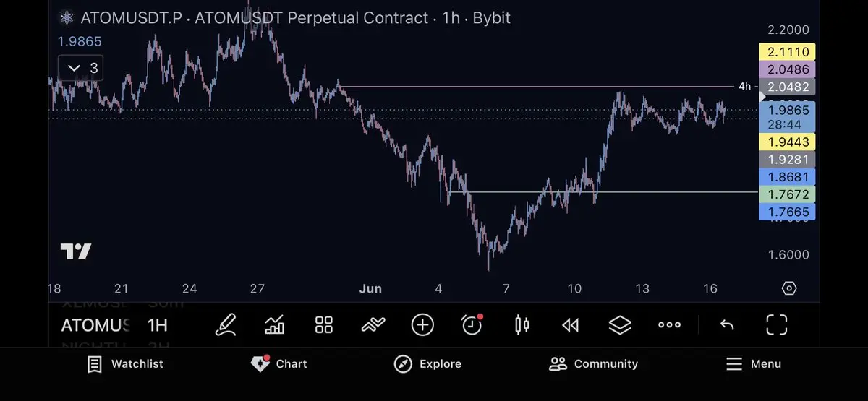
Task: Expand the collapsed indicators legend
Action: click(x=80, y=68)
